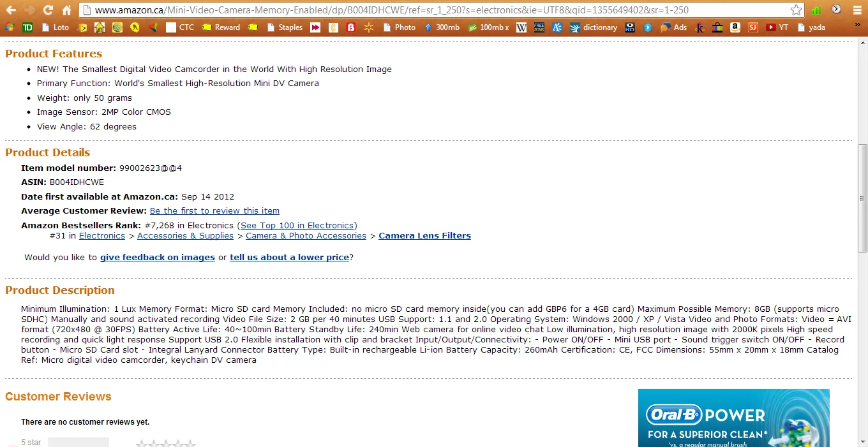The height and width of the screenshot is (447, 868).
Task: Open the yada bookmark
Action: (811, 27)
